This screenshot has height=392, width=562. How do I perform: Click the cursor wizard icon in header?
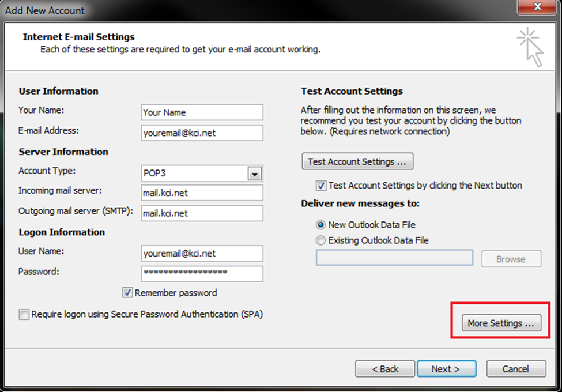click(x=530, y=48)
